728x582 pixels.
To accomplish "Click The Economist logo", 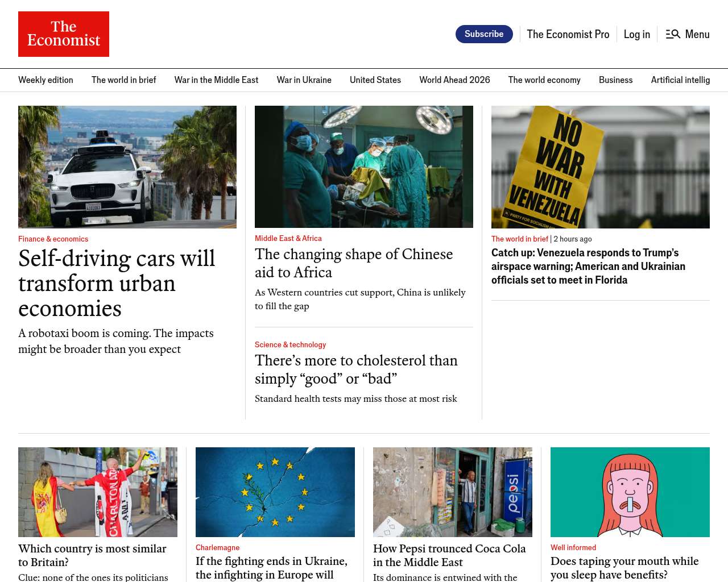I will point(64,34).
